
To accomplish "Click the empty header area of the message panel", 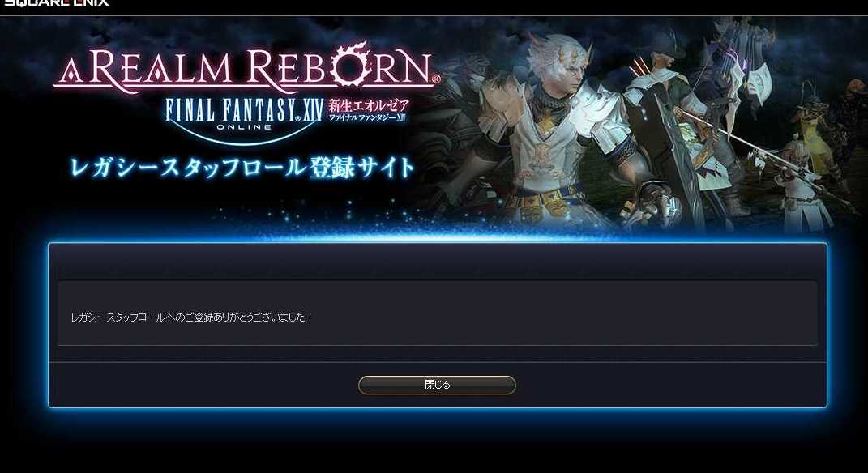I will [x=438, y=262].
